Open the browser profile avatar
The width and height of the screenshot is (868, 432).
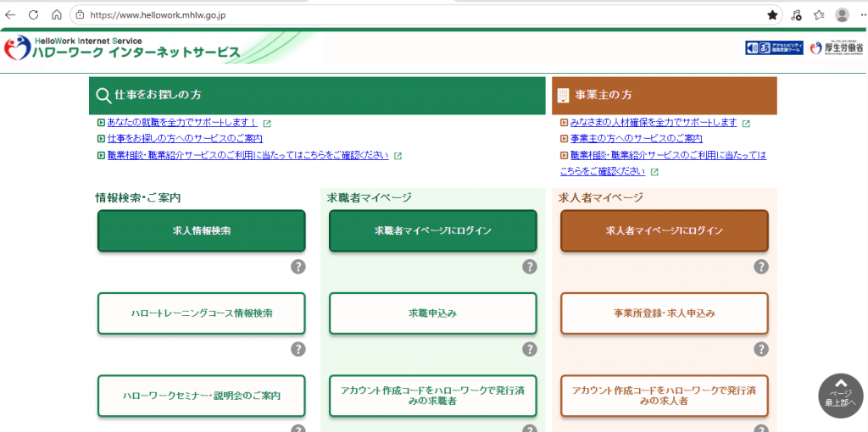pyautogui.click(x=842, y=15)
